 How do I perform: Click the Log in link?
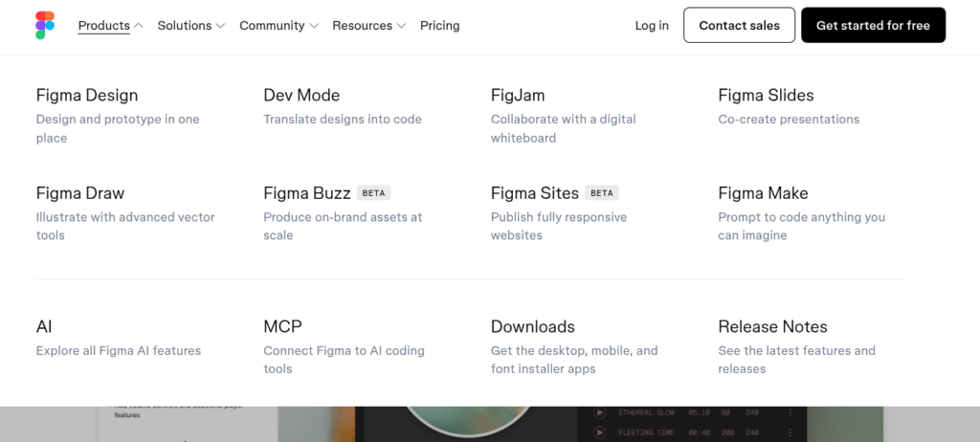coord(652,26)
